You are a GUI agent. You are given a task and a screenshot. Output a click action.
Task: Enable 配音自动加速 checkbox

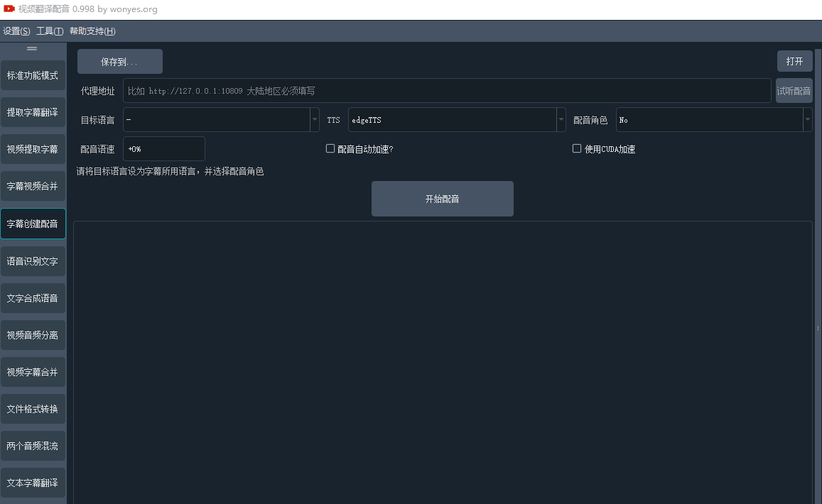[x=330, y=149]
